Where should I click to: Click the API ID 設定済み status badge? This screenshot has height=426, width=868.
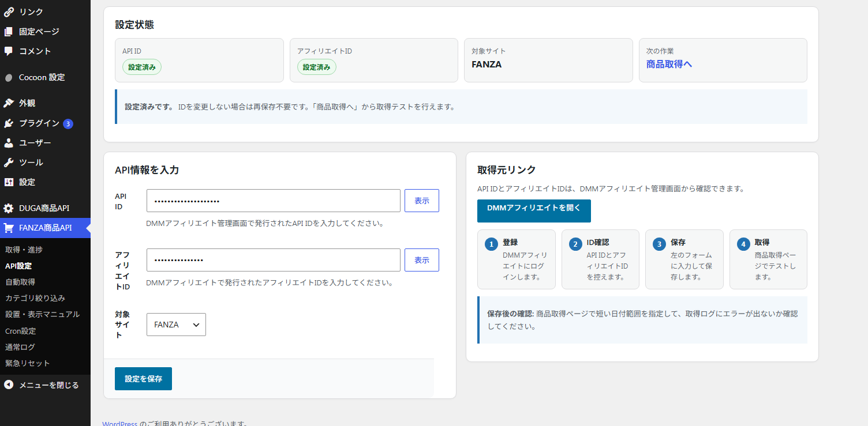pyautogui.click(x=142, y=67)
